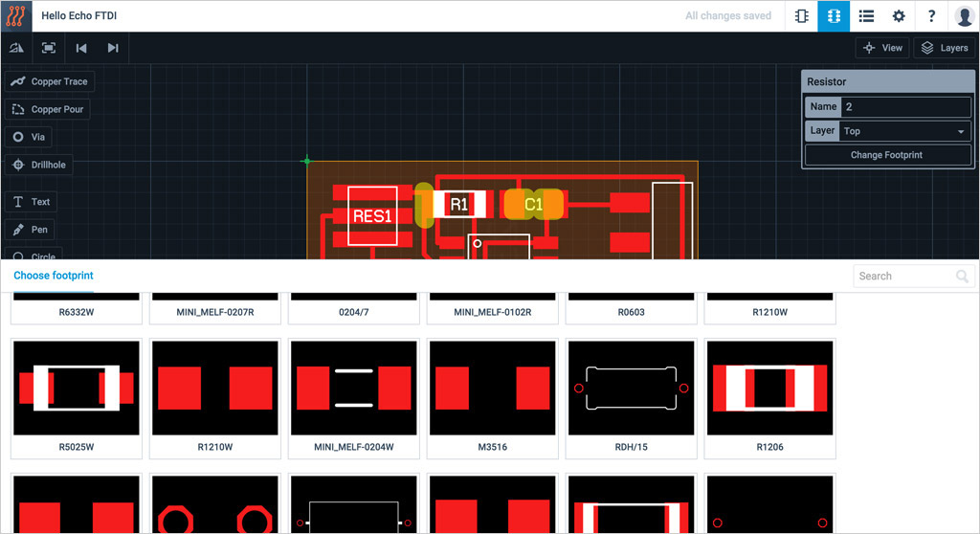The width and height of the screenshot is (980, 534).
Task: Select the MINI_MELF-0102R footprint label
Action: coord(493,312)
